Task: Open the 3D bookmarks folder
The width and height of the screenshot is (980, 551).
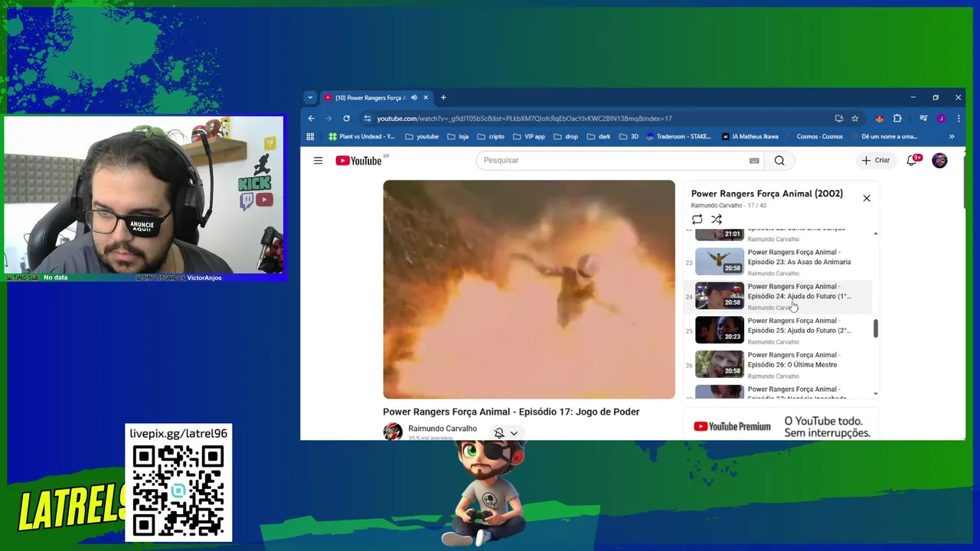Action: (x=629, y=137)
